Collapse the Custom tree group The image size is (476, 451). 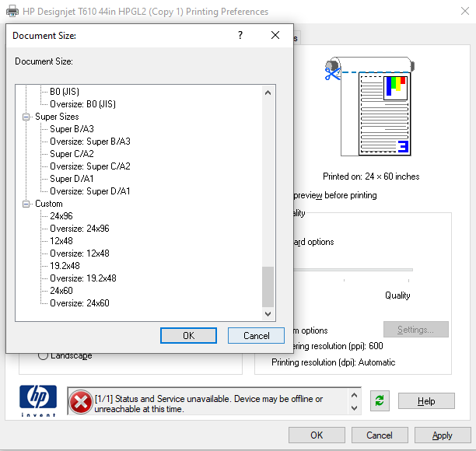tap(27, 204)
